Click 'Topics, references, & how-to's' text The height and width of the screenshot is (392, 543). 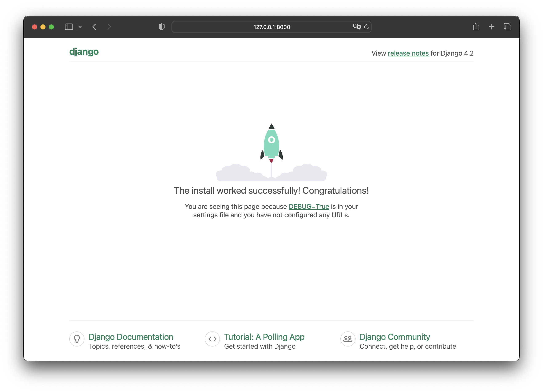point(135,346)
